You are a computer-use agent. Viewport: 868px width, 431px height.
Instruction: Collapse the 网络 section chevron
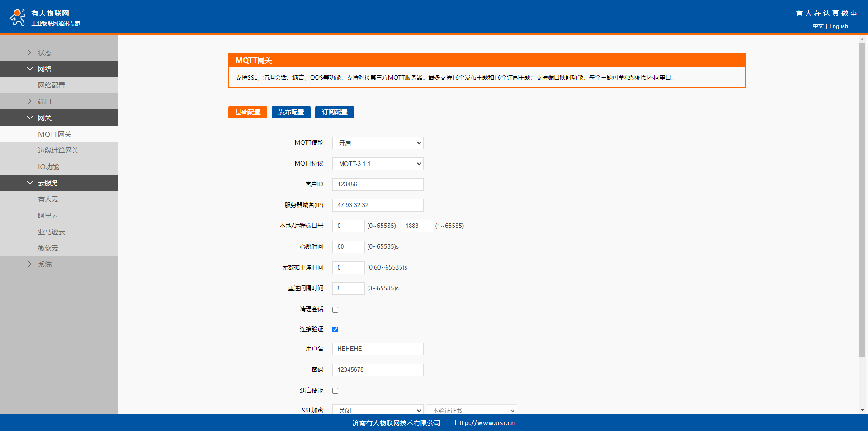(30, 69)
